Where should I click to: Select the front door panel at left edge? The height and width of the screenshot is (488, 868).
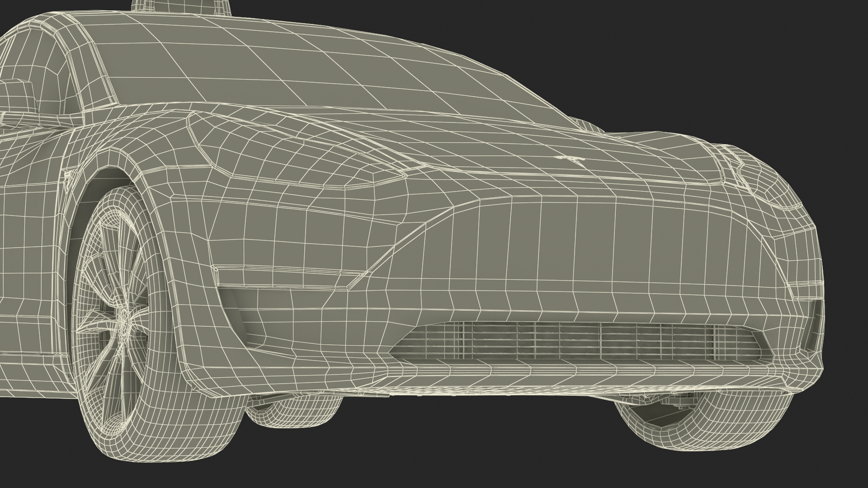[x=27, y=235]
